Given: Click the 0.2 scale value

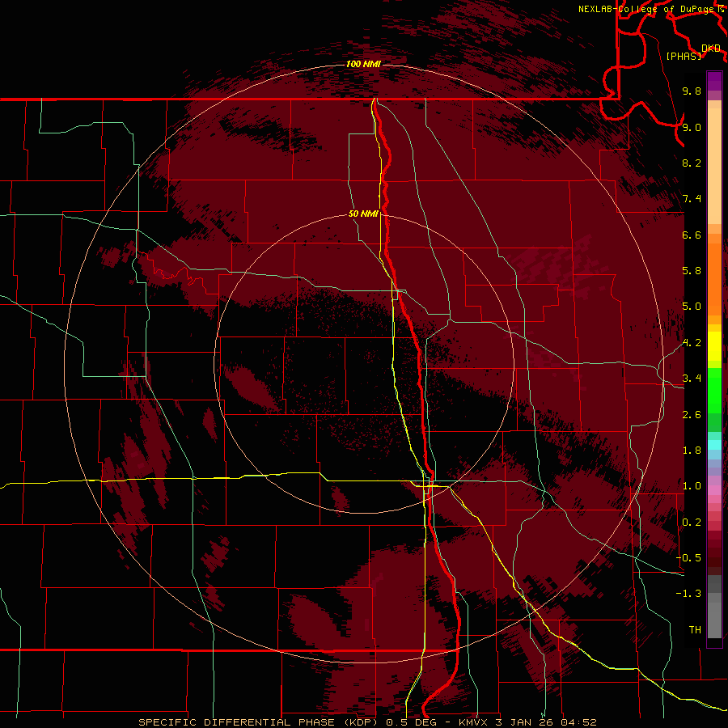Looking at the screenshot, I should click(x=692, y=523).
